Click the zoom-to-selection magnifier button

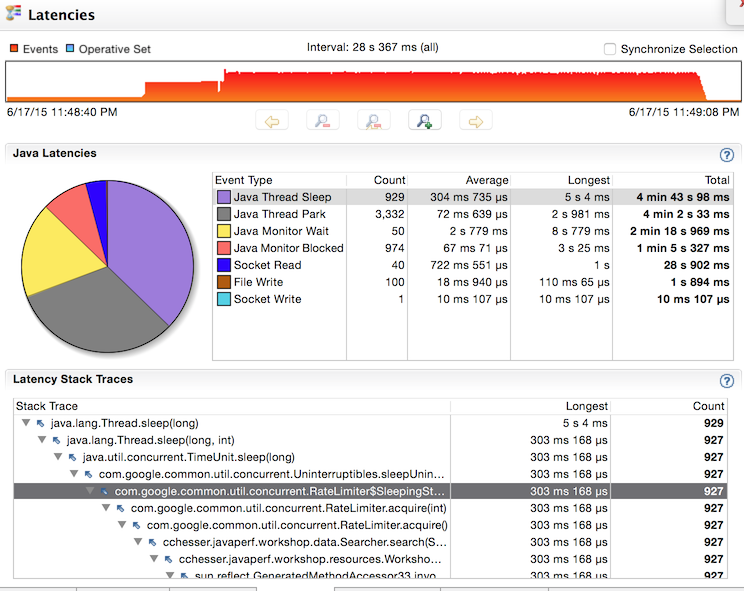374,121
